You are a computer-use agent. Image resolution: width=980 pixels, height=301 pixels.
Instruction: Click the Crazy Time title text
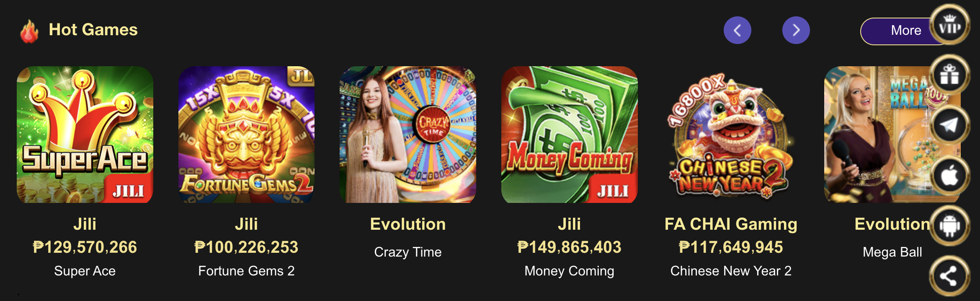tap(408, 252)
